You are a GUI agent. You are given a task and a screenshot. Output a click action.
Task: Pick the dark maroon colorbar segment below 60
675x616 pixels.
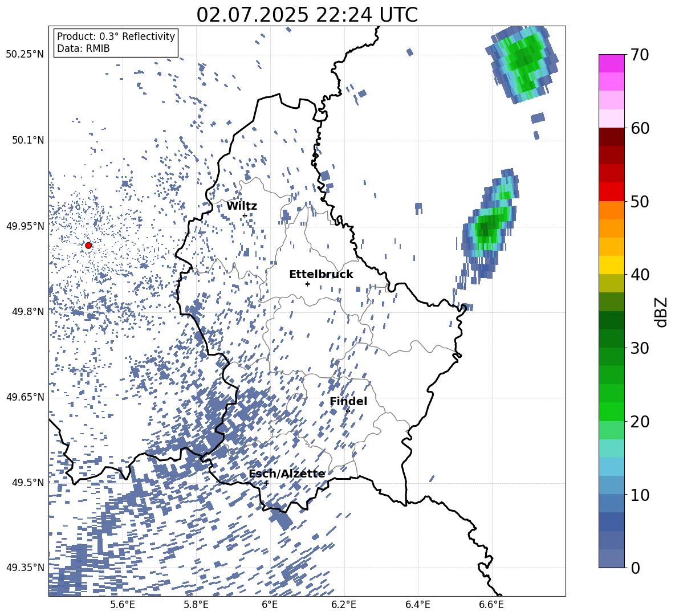[611, 137]
